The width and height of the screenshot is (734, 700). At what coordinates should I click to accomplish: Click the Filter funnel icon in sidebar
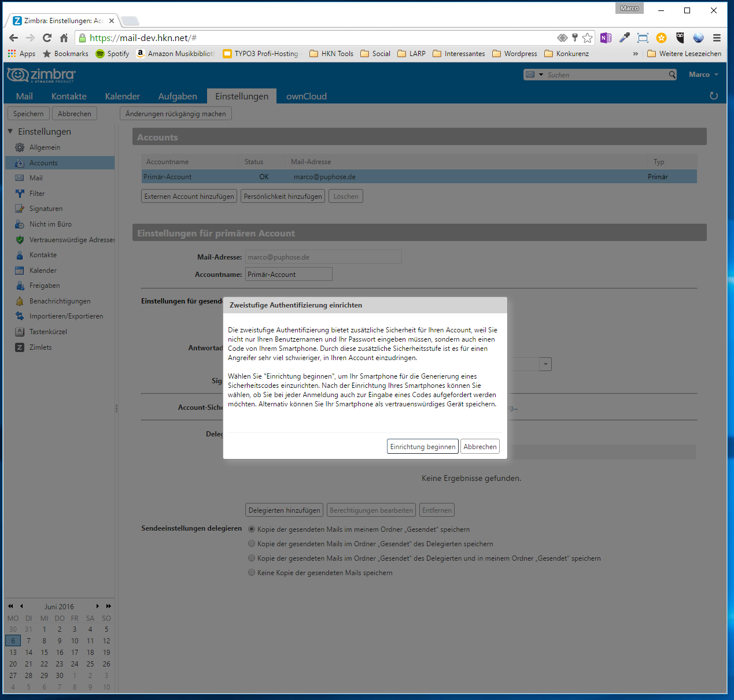coord(20,194)
